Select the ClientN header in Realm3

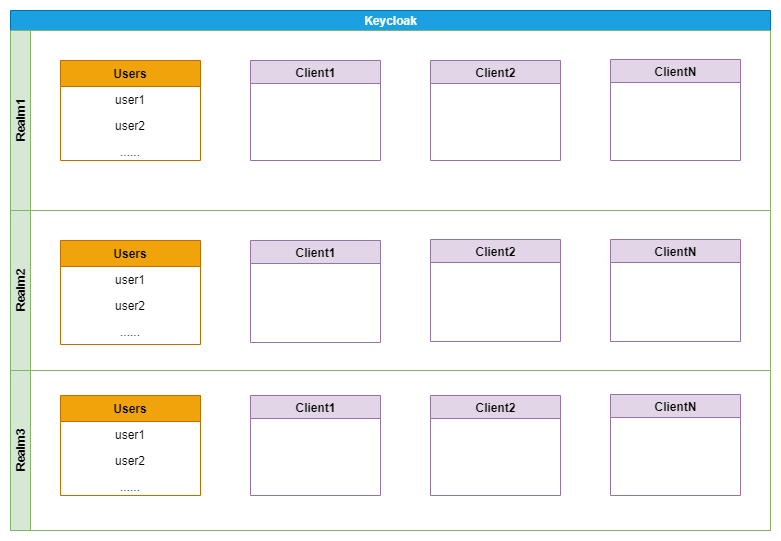pos(675,406)
